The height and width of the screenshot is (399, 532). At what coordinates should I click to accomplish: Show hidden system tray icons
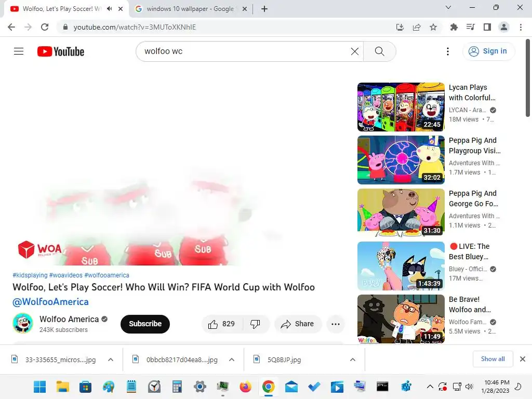pyautogui.click(x=430, y=387)
